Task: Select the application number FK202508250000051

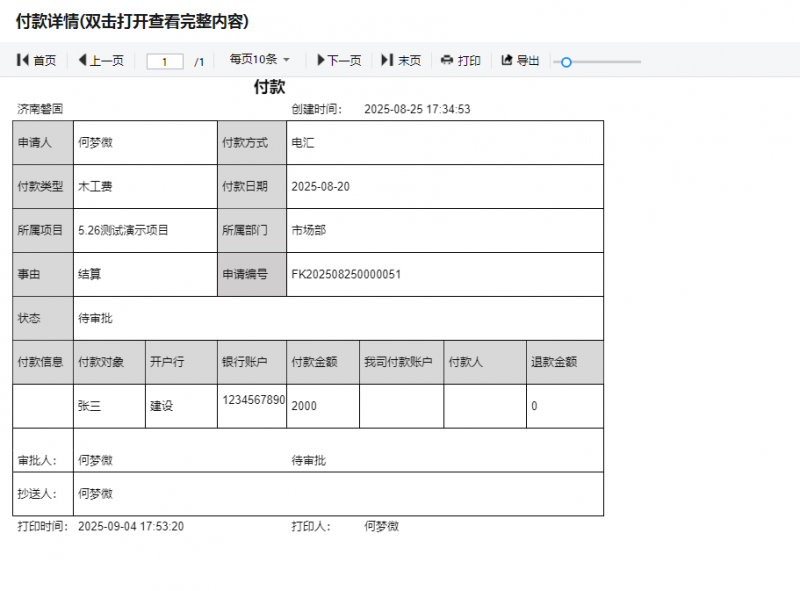Action: pyautogui.click(x=346, y=274)
